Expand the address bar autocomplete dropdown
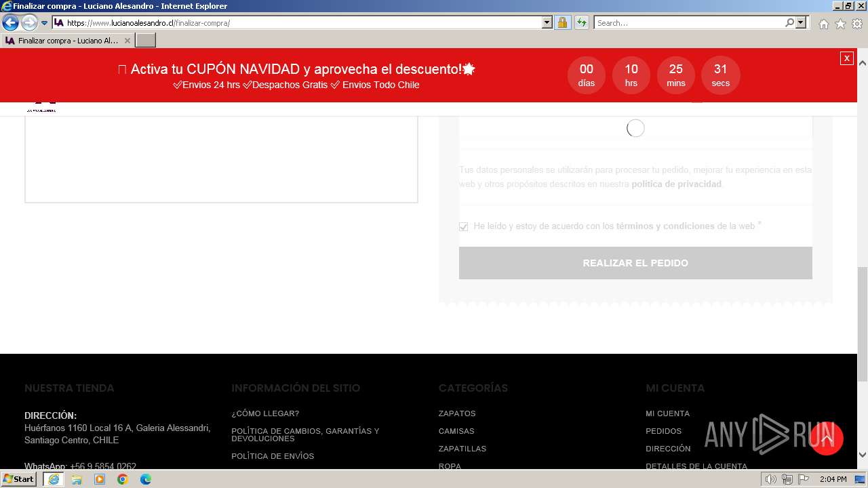 pos(547,23)
